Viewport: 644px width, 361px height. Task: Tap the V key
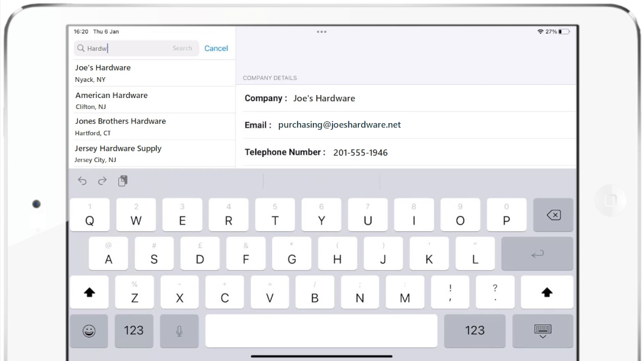click(270, 292)
